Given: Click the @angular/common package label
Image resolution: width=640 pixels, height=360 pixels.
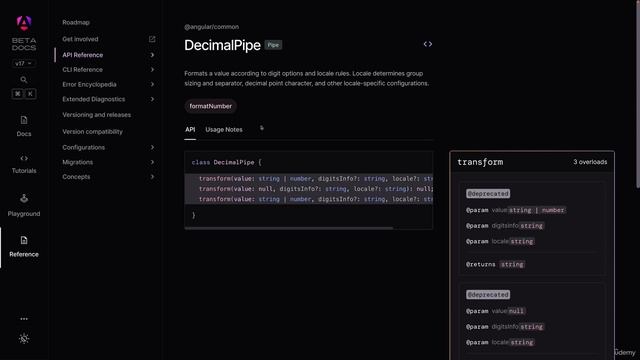Looking at the screenshot, I should (211, 27).
